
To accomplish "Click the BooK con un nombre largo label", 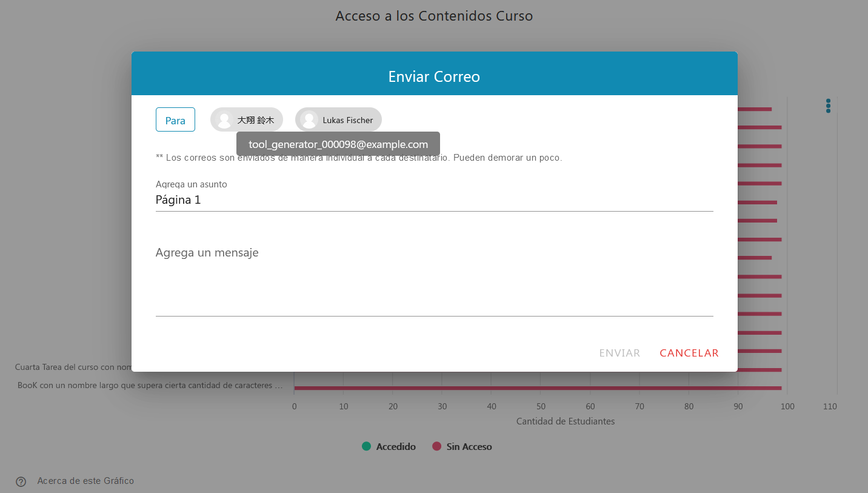I will point(150,385).
